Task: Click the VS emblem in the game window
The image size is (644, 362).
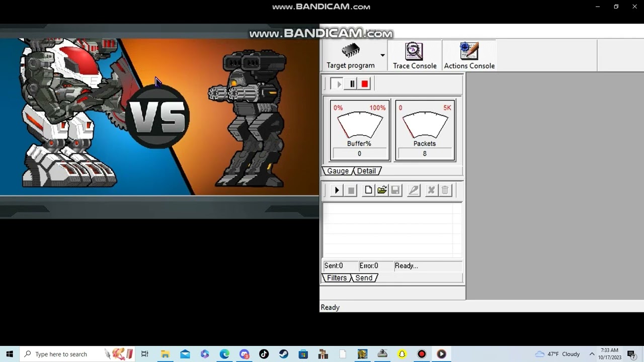Action: pyautogui.click(x=157, y=117)
